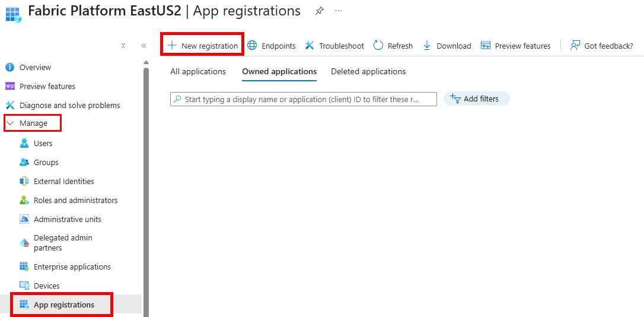This screenshot has height=317, width=644.
Task: Open the Got feedback? link
Action: (602, 46)
